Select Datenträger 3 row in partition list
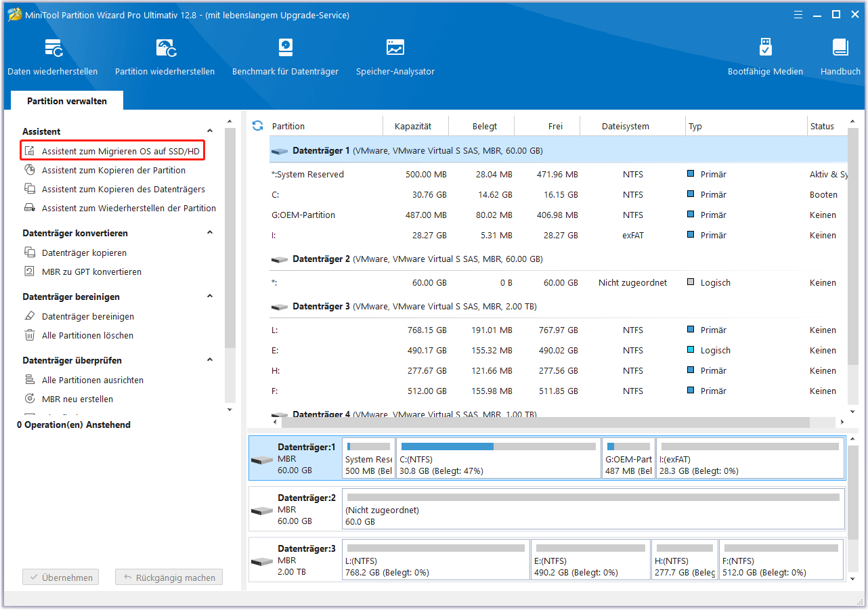Viewport: 868px width, 610px height. click(558, 307)
